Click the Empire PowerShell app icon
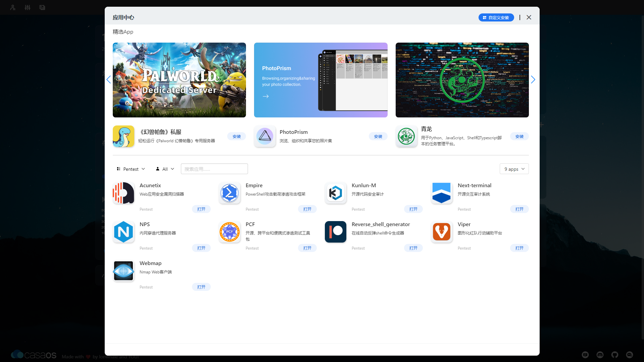Image resolution: width=644 pixels, height=362 pixels. pos(230,193)
